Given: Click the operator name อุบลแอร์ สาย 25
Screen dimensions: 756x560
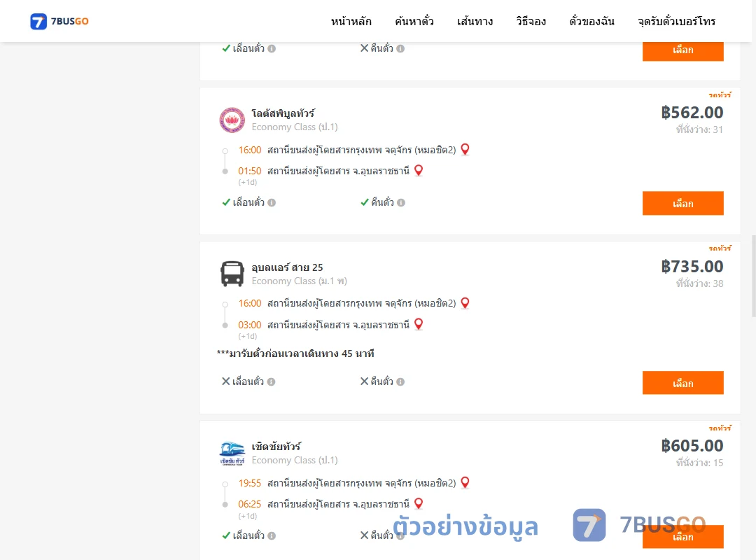Looking at the screenshot, I should pyautogui.click(x=287, y=267).
